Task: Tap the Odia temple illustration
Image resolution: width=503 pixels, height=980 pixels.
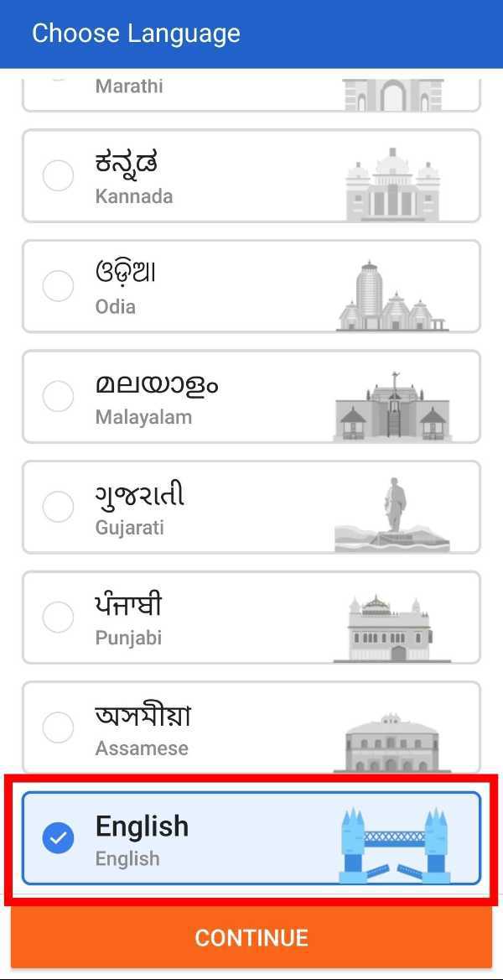Action: tap(392, 295)
